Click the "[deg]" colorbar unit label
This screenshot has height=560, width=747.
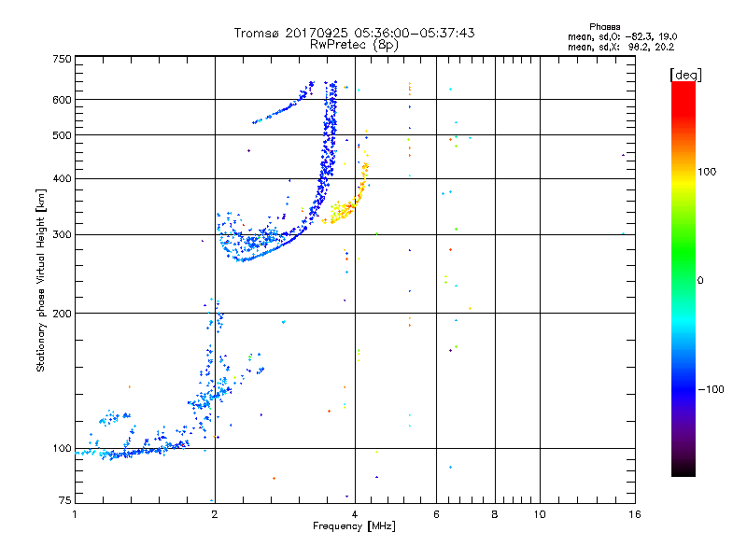685,75
